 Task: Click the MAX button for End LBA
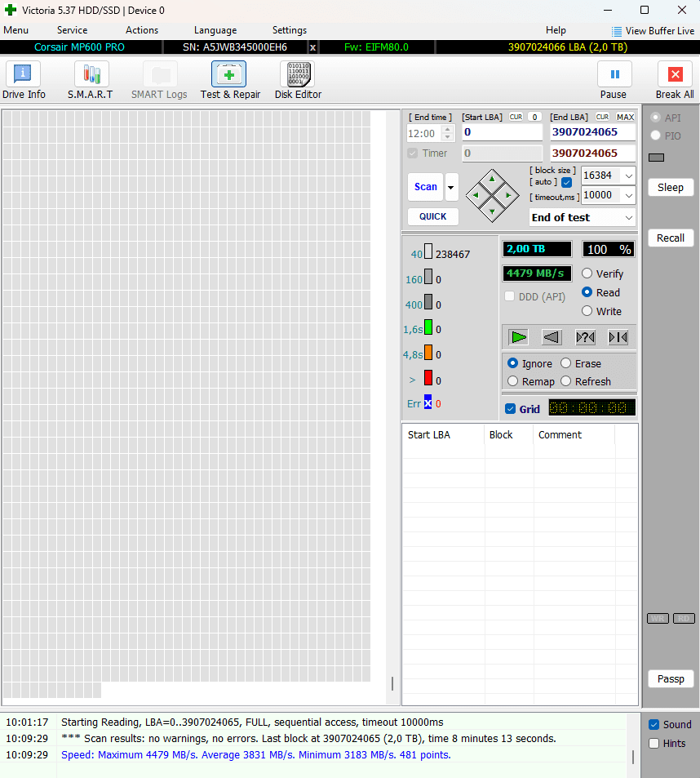coord(625,117)
